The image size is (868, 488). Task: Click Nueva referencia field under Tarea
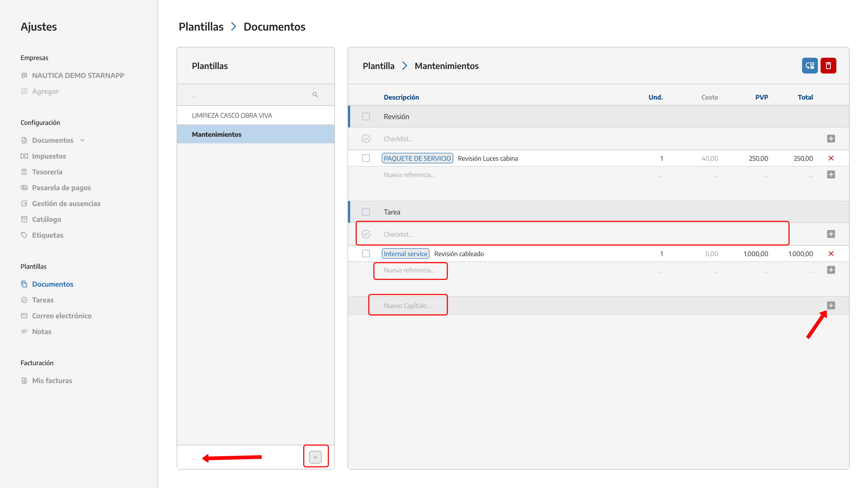(x=410, y=270)
